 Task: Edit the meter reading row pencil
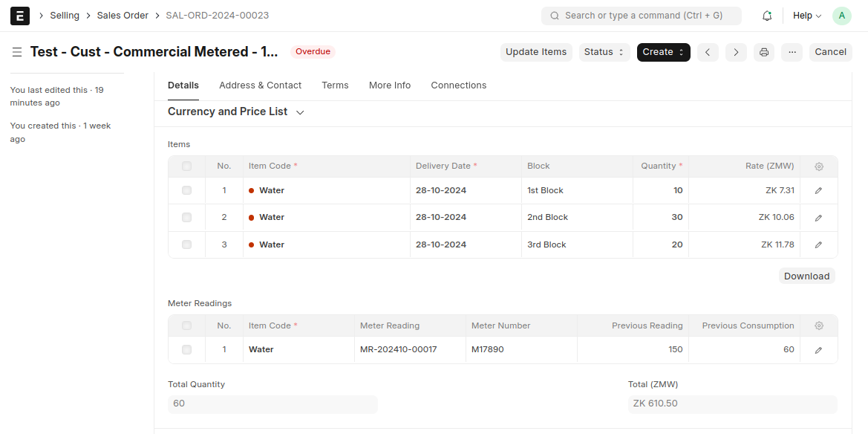click(819, 350)
